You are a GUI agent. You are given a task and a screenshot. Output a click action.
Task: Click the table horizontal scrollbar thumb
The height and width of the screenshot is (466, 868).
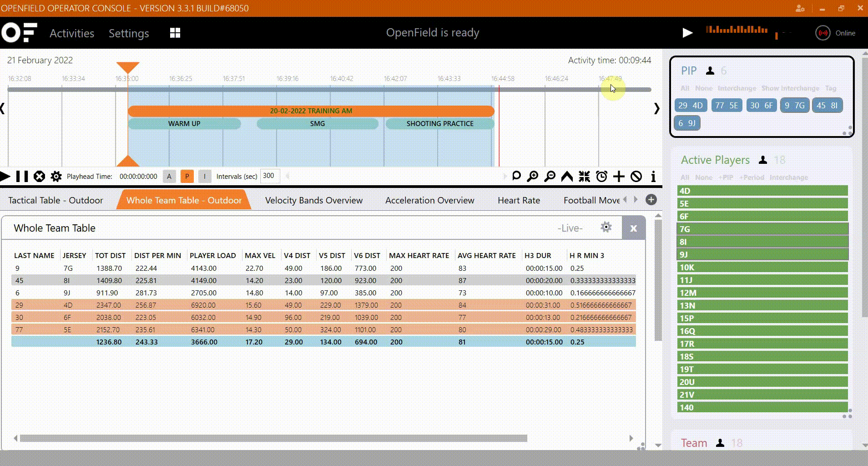click(273, 438)
